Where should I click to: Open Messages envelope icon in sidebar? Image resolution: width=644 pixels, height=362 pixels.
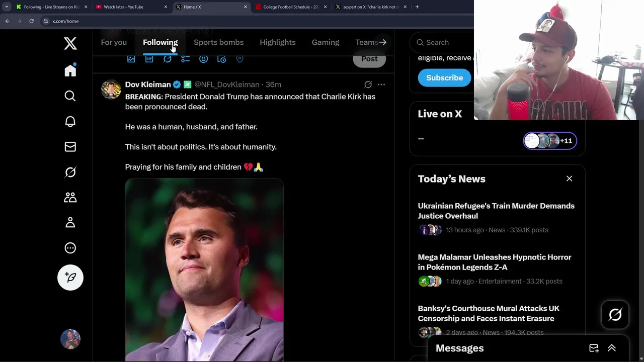pos(70,147)
